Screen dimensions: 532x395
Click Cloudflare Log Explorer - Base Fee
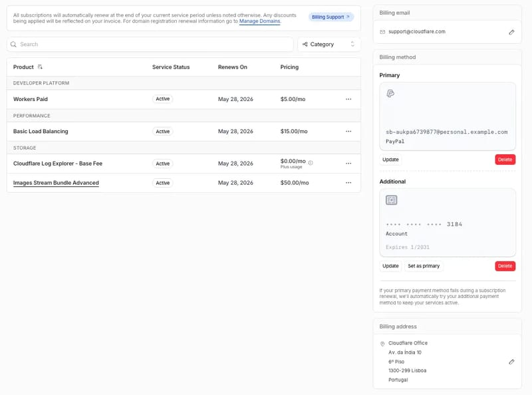tap(58, 164)
